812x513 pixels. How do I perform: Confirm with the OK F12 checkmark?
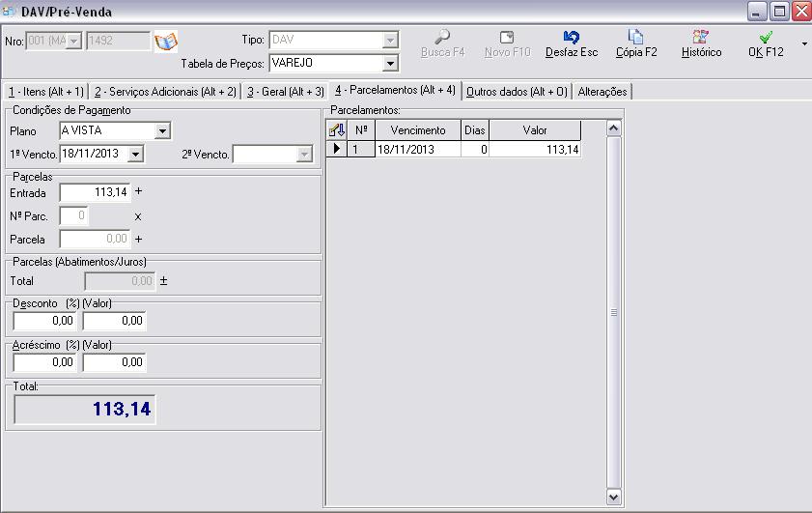[766, 38]
